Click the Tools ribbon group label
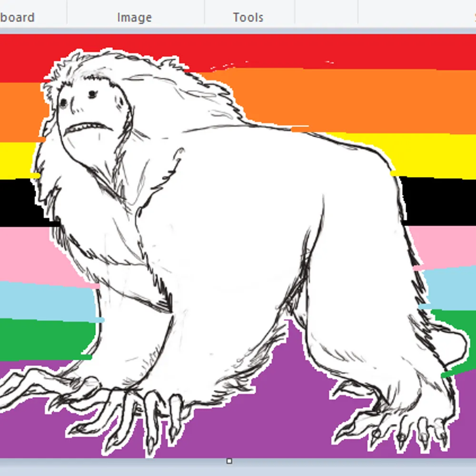The image size is (476, 476). [248, 18]
